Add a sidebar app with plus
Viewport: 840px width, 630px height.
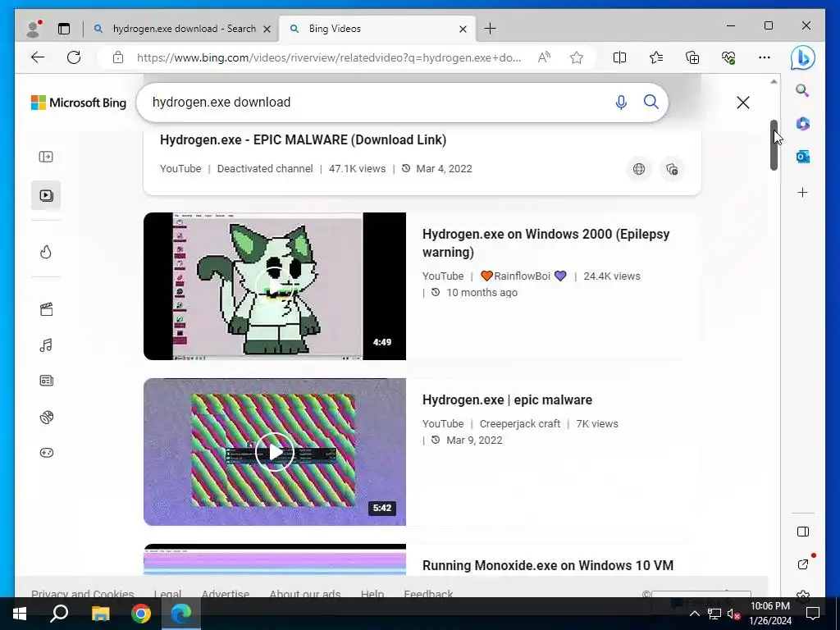(802, 192)
